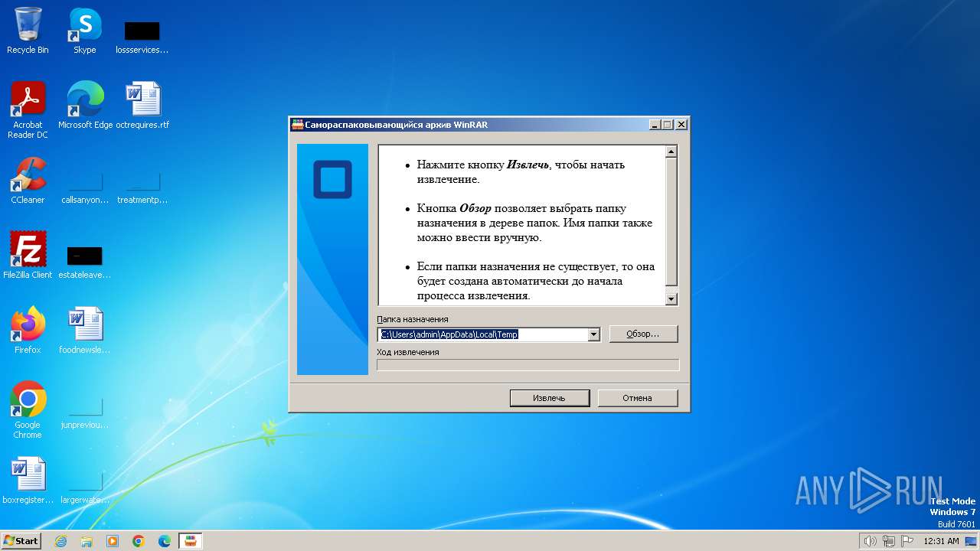This screenshot has width=980, height=551.
Task: Select the junpreviou desktop file
Action: pyautogui.click(x=85, y=412)
